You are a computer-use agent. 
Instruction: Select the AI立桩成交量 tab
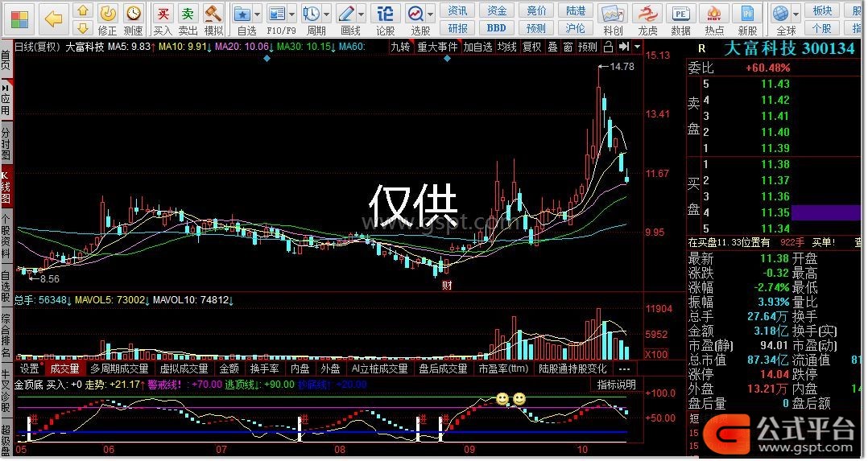tap(380, 368)
